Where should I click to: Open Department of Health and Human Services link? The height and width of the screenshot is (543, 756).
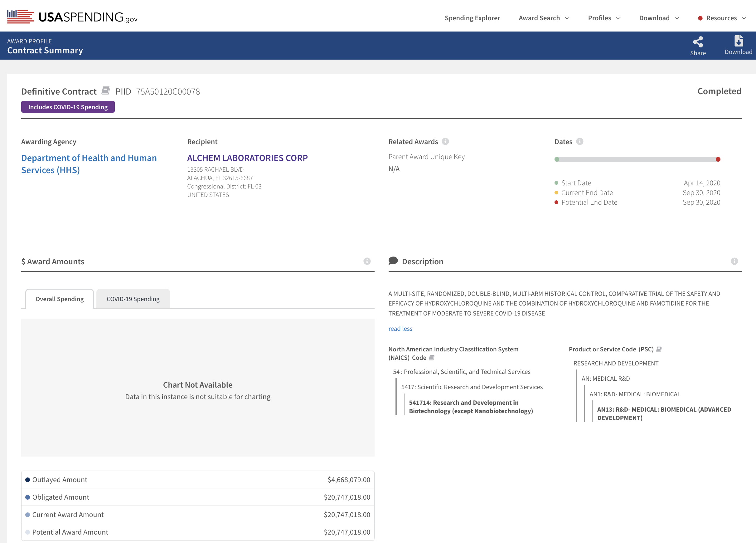pyautogui.click(x=89, y=164)
